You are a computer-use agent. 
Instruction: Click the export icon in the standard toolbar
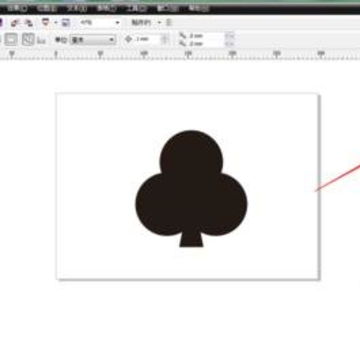point(28,23)
